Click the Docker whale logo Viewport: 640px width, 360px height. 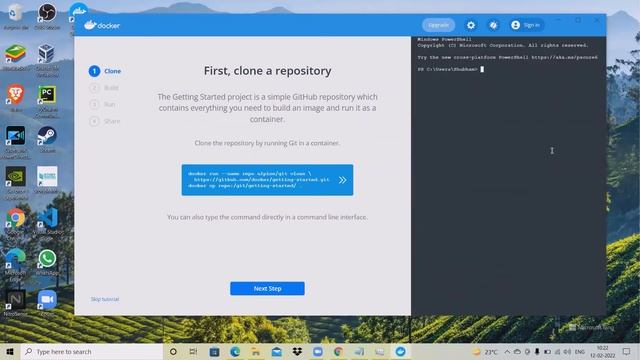pos(102,25)
